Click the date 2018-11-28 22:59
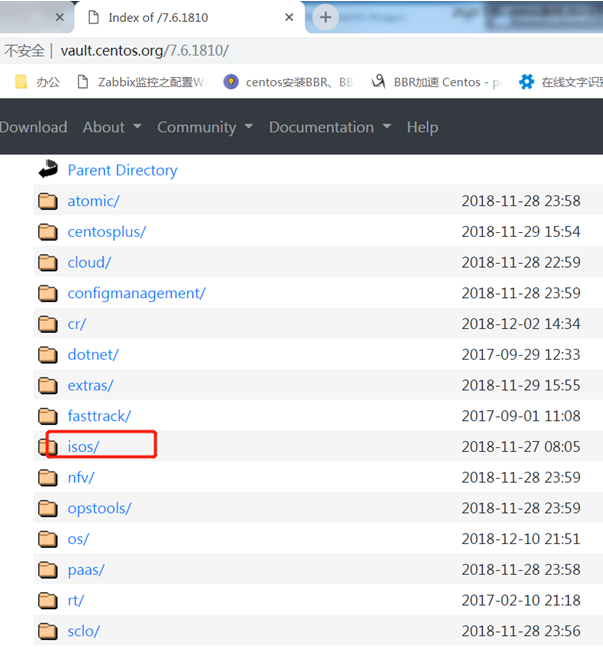 pos(521,262)
